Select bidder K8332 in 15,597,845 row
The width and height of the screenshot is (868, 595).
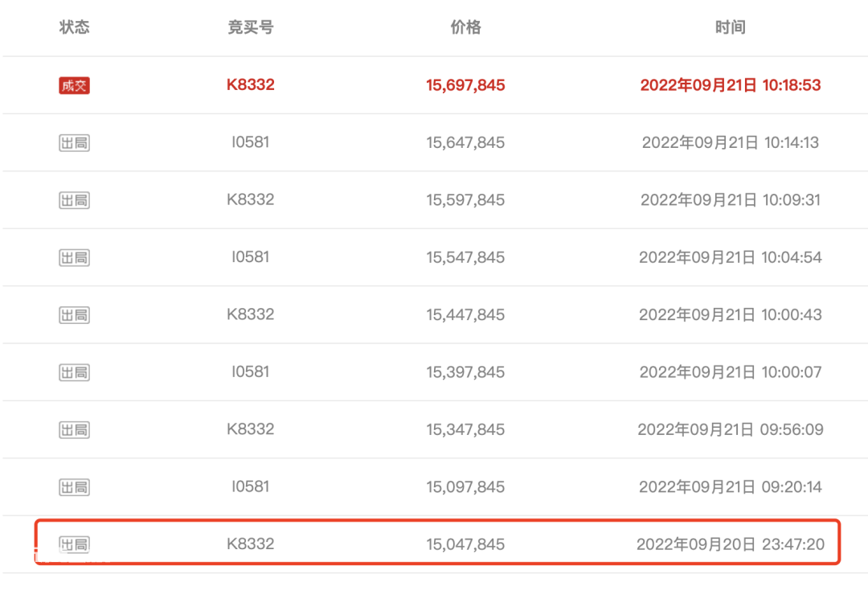pos(250,199)
